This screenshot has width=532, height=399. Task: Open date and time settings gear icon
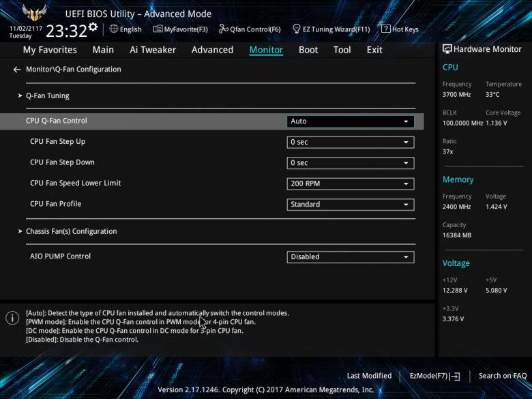pyautogui.click(x=93, y=27)
